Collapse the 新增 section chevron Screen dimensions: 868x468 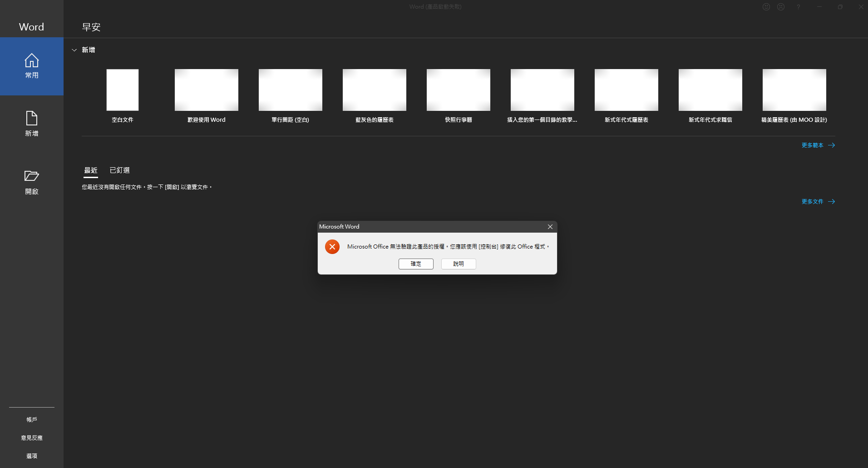point(74,50)
